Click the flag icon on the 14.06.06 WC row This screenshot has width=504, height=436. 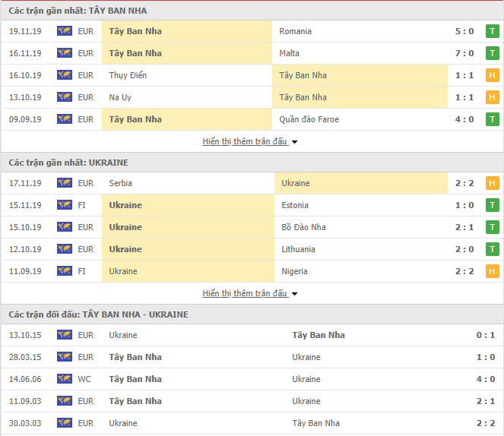point(65,379)
